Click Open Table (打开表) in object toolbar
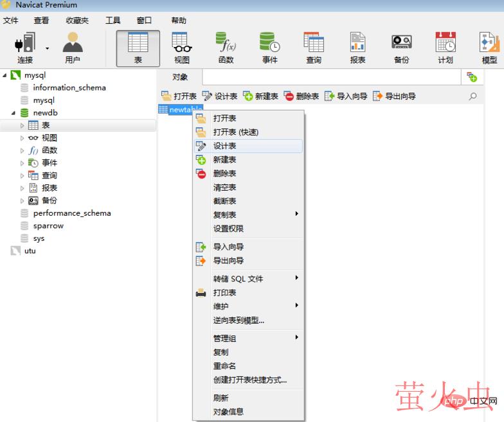The height and width of the screenshot is (422, 504). (179, 96)
